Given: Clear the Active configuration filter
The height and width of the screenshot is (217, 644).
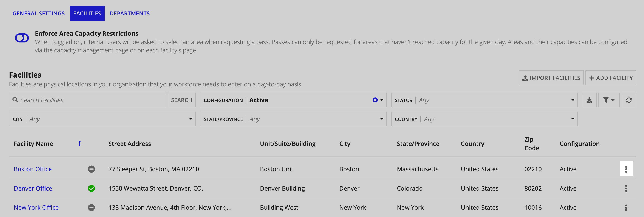Looking at the screenshot, I should [375, 100].
